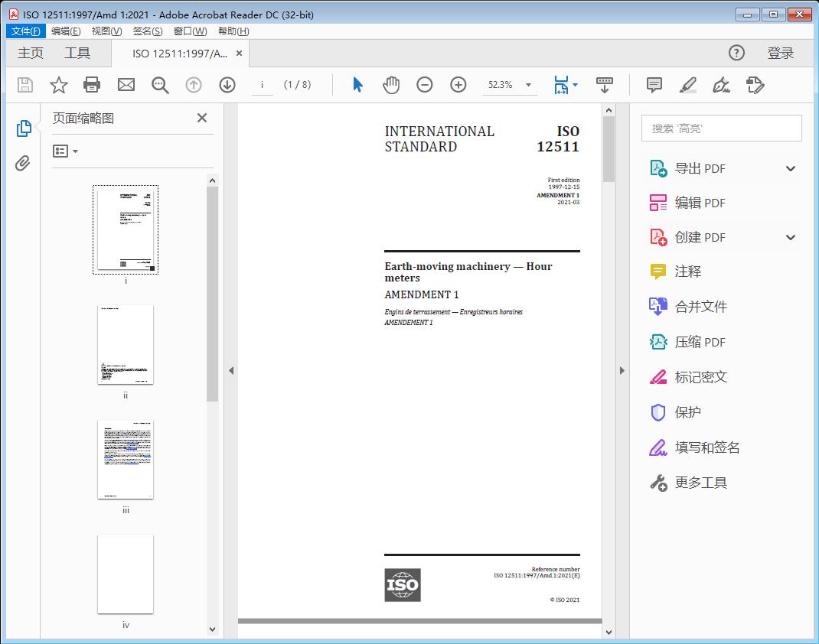Image resolution: width=819 pixels, height=644 pixels.
Task: Click the star bookmark icon
Action: click(58, 85)
